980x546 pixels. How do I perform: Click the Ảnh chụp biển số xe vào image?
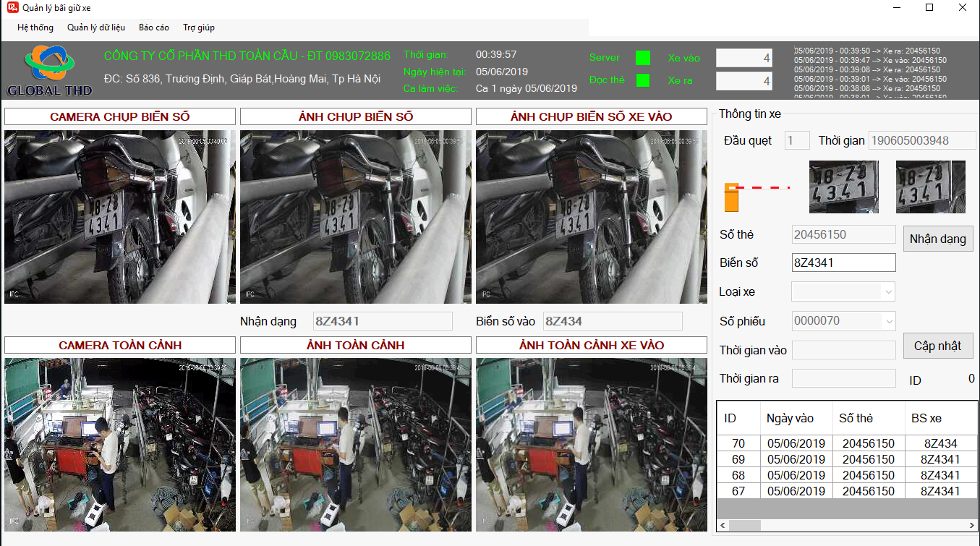click(x=592, y=217)
